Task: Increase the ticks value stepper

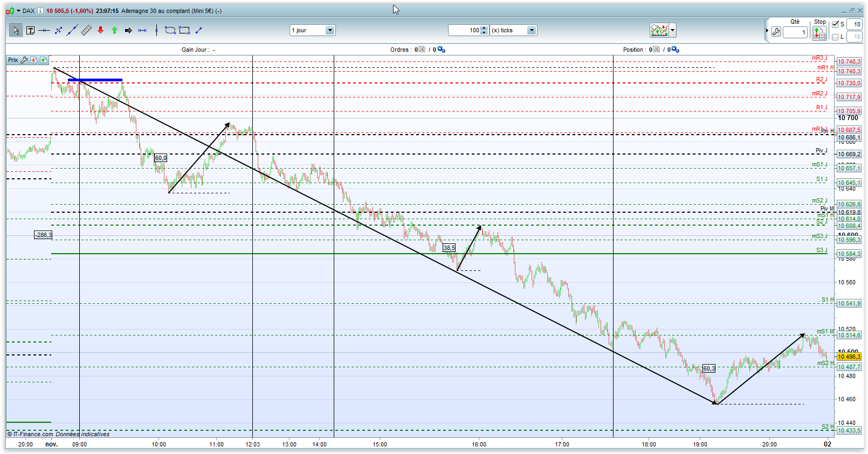Action: coord(484,28)
